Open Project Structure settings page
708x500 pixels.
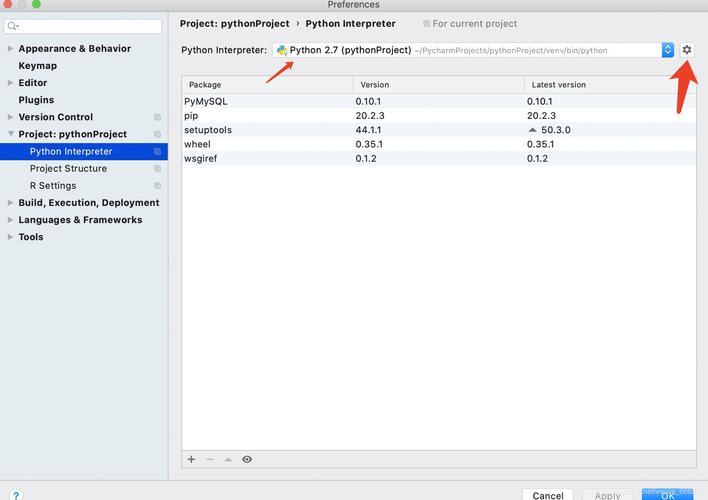68,168
